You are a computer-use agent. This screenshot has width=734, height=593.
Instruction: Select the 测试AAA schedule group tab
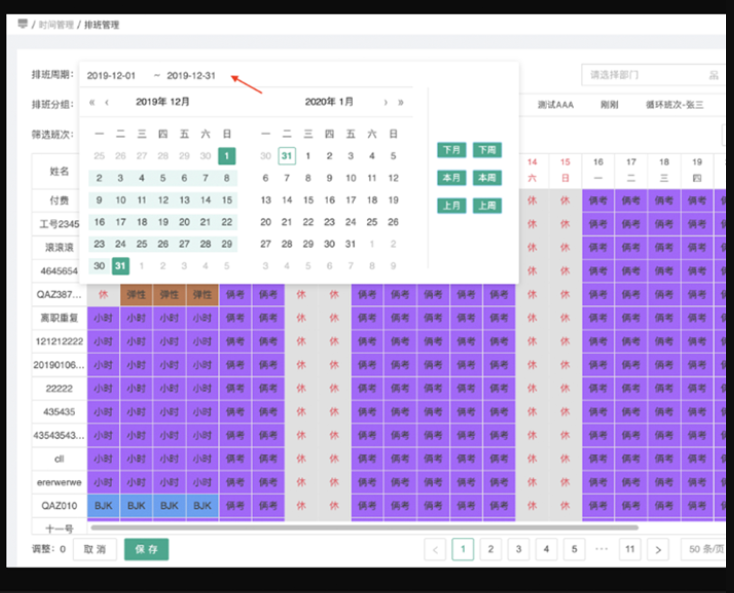(x=555, y=105)
